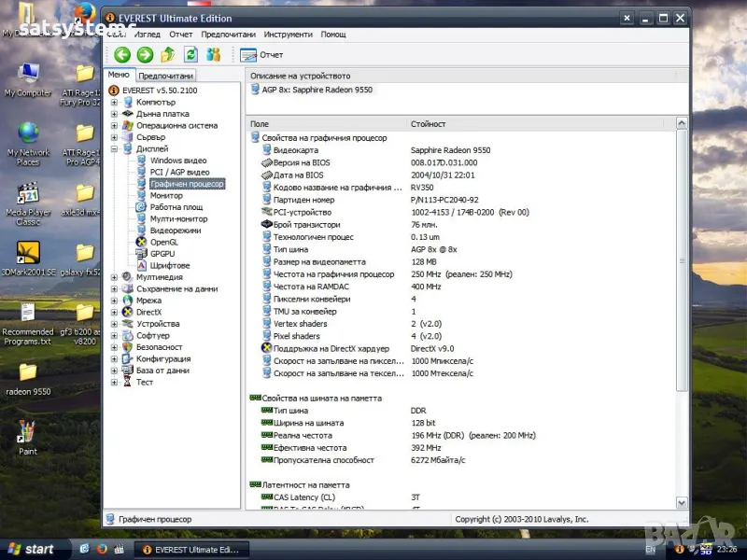The width and height of the screenshot is (747, 560).
Task: Click the green Forward arrow in toolbar
Action: pyautogui.click(x=145, y=55)
